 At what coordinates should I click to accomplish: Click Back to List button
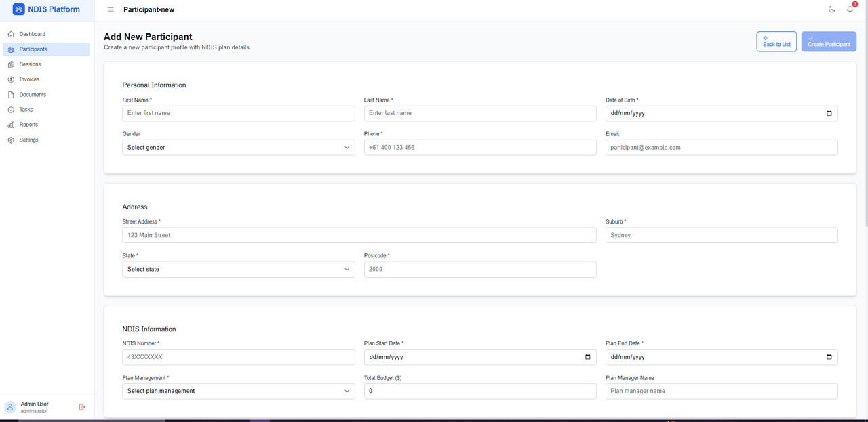[x=776, y=41]
